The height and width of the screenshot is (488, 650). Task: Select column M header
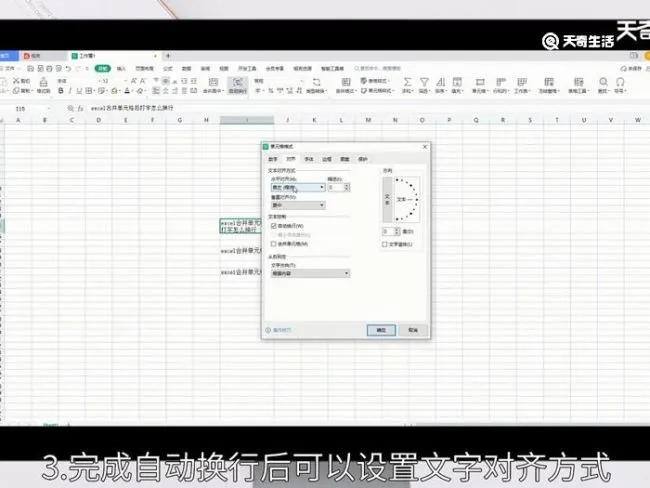coord(368,120)
